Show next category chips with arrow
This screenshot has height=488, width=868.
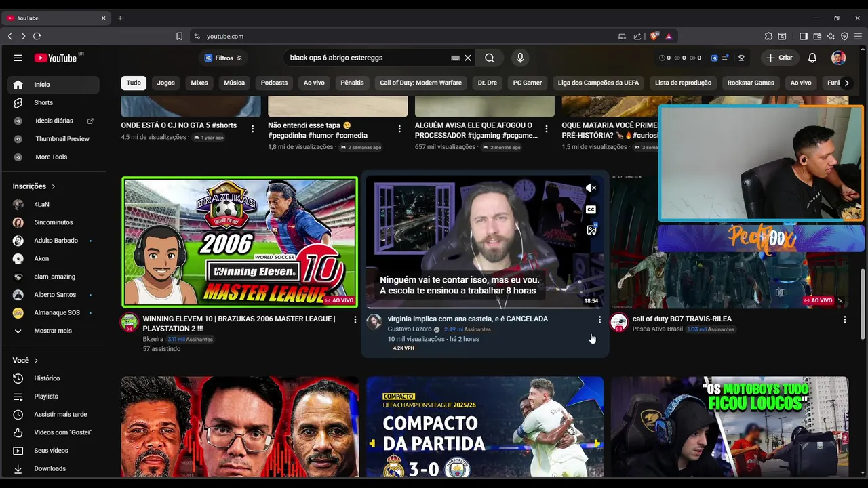(x=846, y=83)
